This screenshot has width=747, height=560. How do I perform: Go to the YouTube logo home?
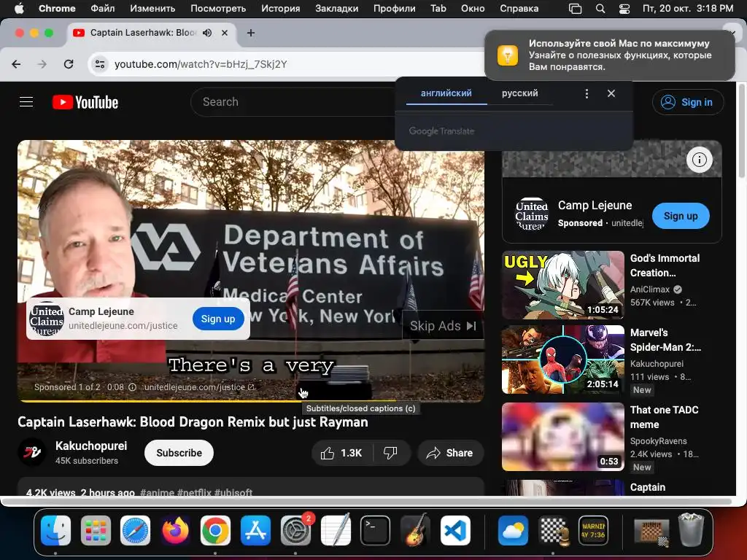point(85,102)
